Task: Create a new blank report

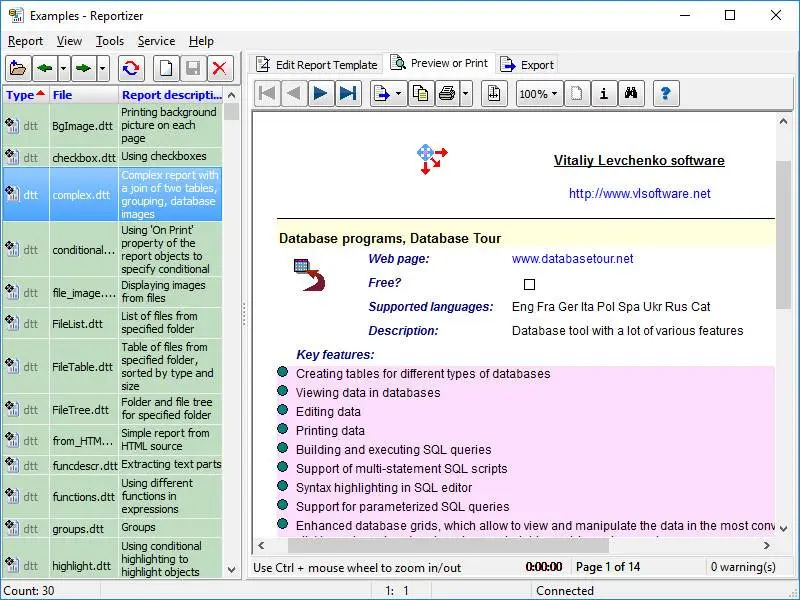Action: coord(166,68)
